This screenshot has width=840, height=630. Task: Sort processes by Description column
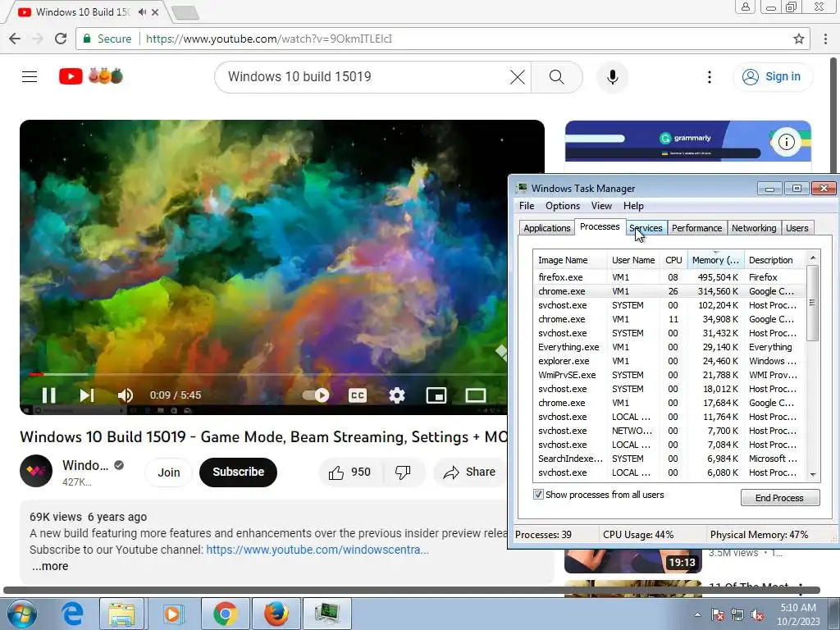coord(774,260)
